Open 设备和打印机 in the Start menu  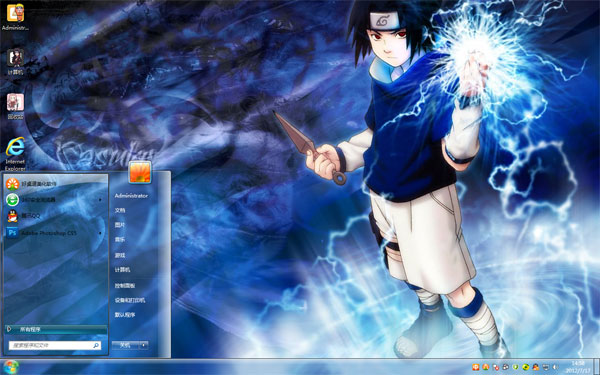[130, 300]
